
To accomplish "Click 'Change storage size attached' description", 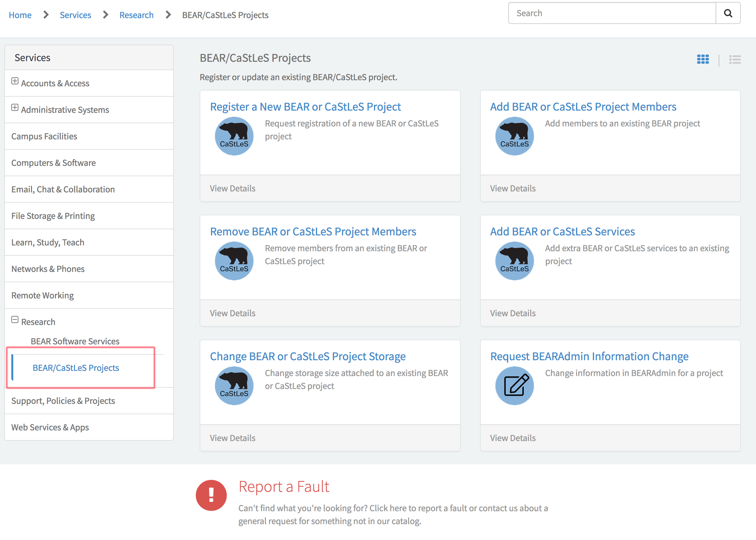I will [x=356, y=379].
